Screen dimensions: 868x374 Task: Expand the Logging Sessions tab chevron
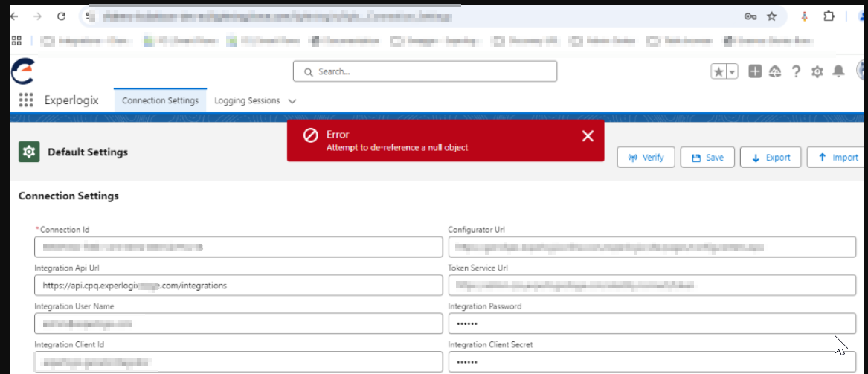point(292,101)
